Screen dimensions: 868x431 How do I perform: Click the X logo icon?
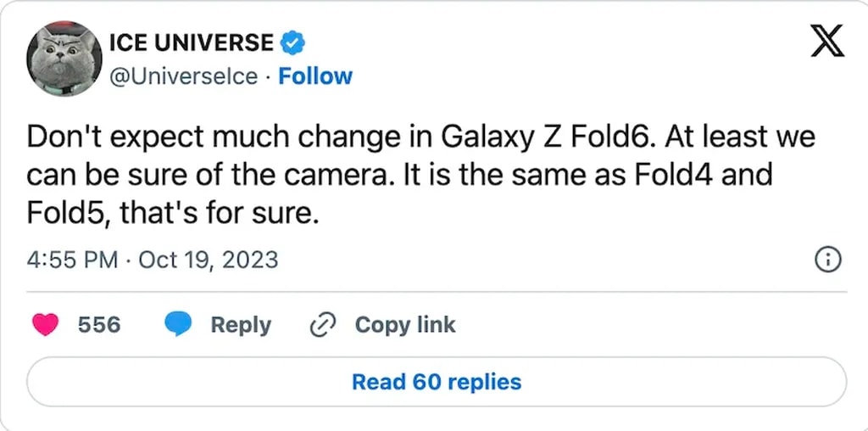coord(826,40)
